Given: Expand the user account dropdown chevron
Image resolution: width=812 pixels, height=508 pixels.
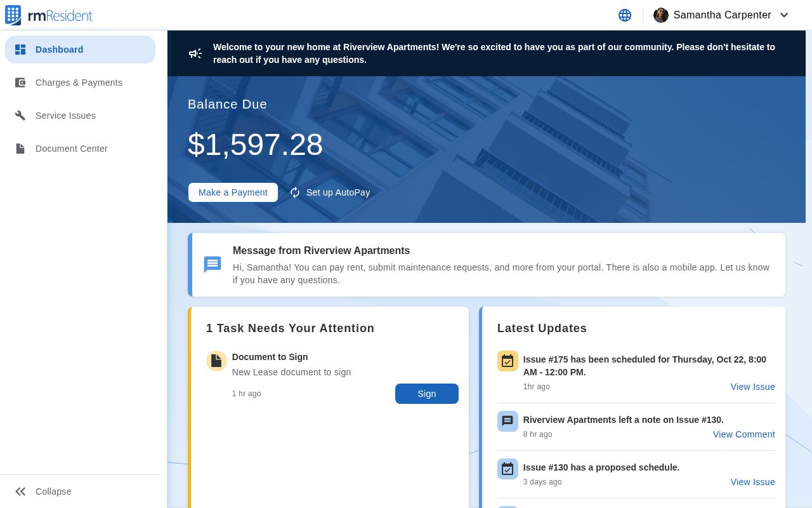Looking at the screenshot, I should (x=784, y=15).
